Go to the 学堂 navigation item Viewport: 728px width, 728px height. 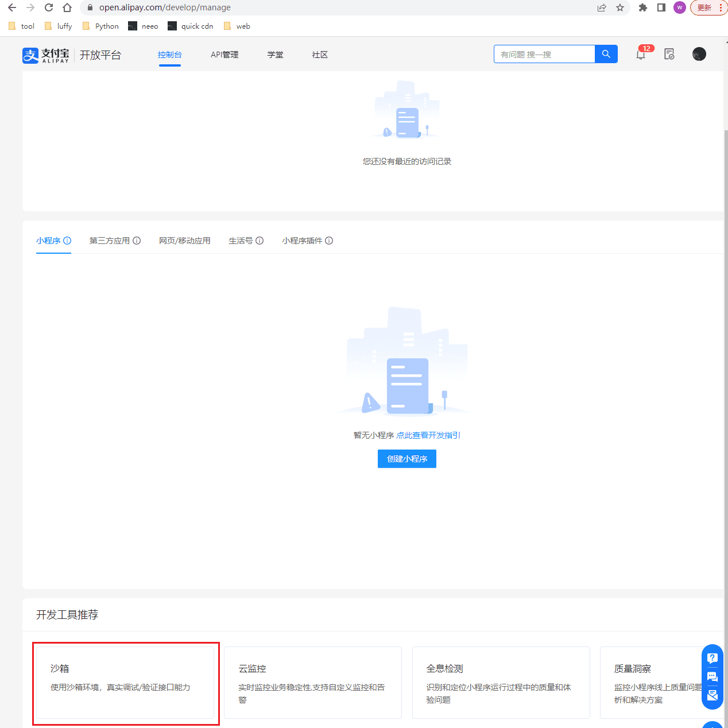tap(275, 55)
